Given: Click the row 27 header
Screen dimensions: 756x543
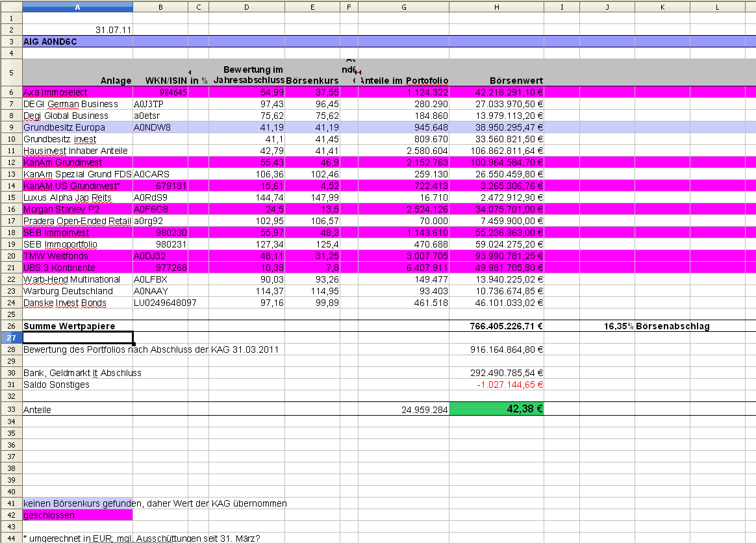Looking at the screenshot, I should click(11, 338).
